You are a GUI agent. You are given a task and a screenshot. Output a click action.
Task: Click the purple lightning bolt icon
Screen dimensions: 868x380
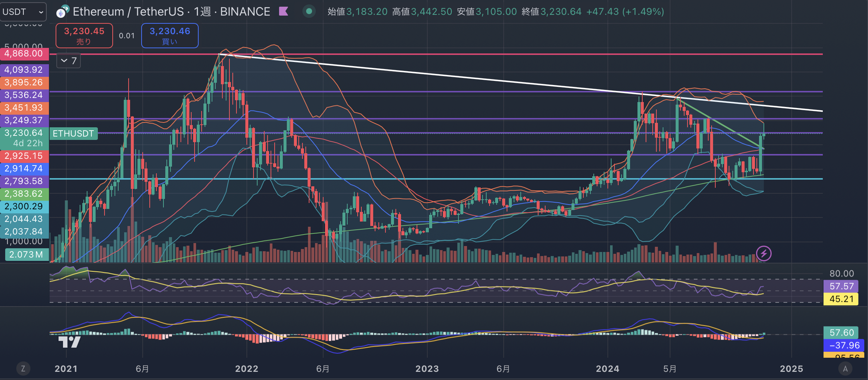point(764,254)
